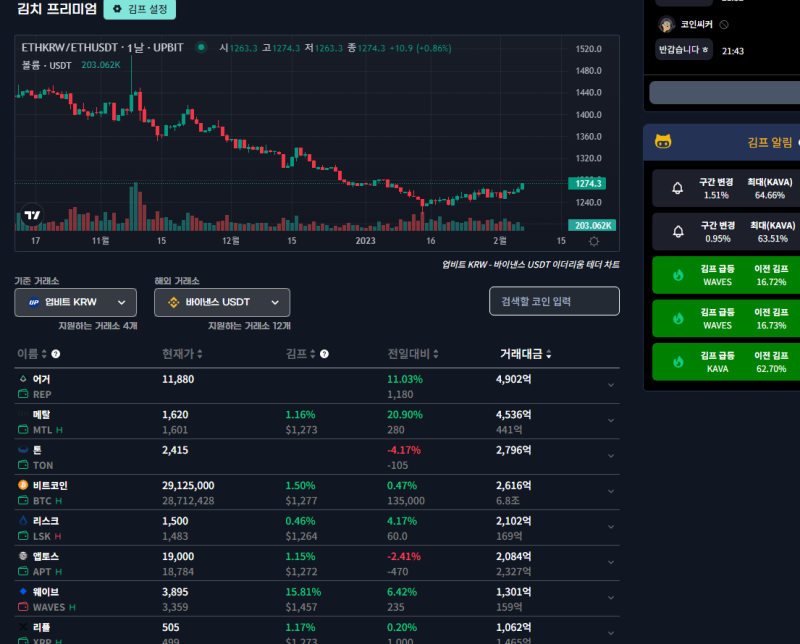Image resolution: width=800 pixels, height=644 pixels.
Task: Sort table by 거래대금 column
Action: tap(526, 354)
